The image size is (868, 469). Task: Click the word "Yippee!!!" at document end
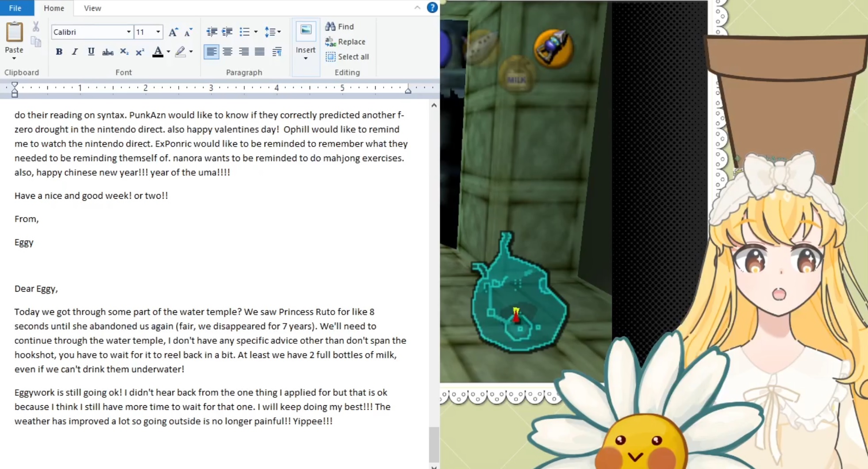(x=313, y=421)
